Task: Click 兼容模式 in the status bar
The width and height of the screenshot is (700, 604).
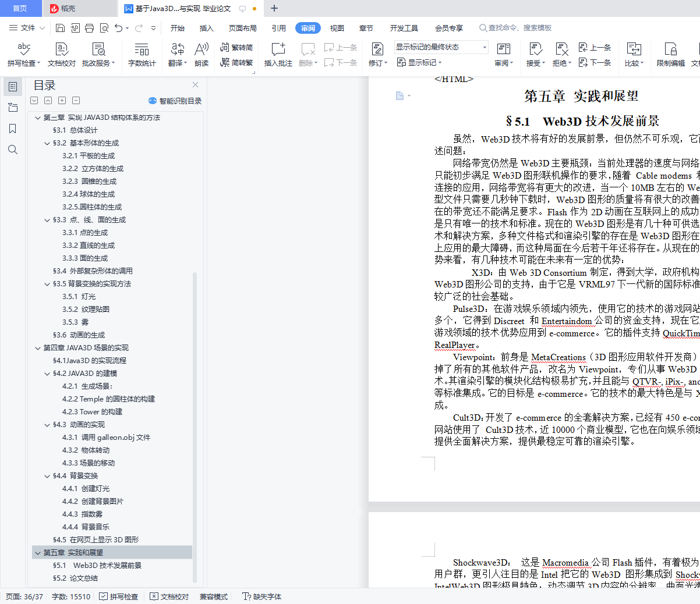Action: pyautogui.click(x=214, y=596)
